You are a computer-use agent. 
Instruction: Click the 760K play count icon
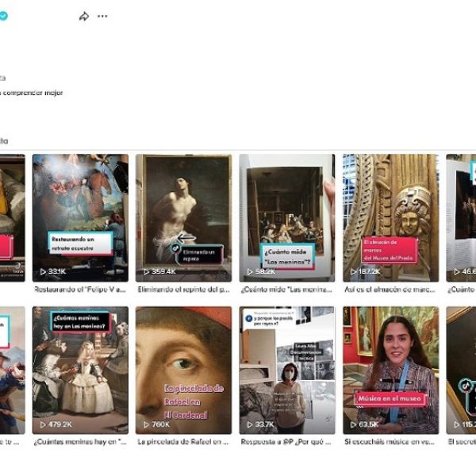pos(146,424)
